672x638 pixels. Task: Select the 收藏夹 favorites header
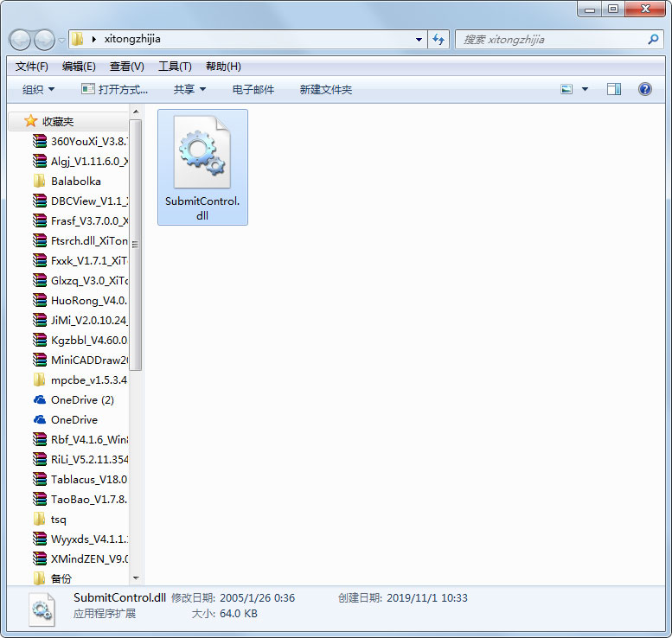click(68, 122)
